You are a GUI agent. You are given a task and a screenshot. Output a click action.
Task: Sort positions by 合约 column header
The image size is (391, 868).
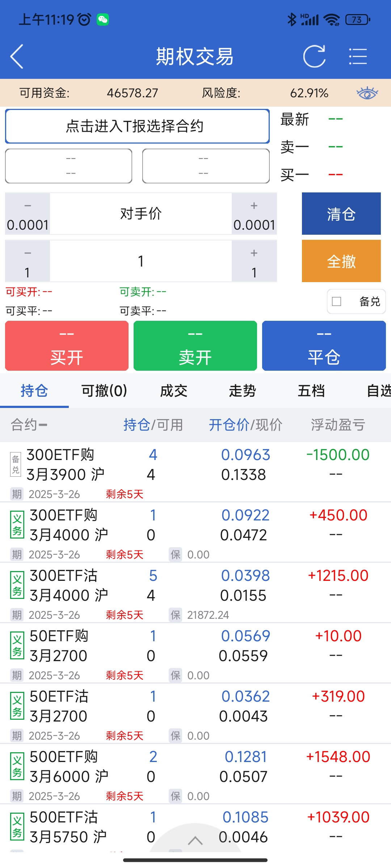click(29, 425)
